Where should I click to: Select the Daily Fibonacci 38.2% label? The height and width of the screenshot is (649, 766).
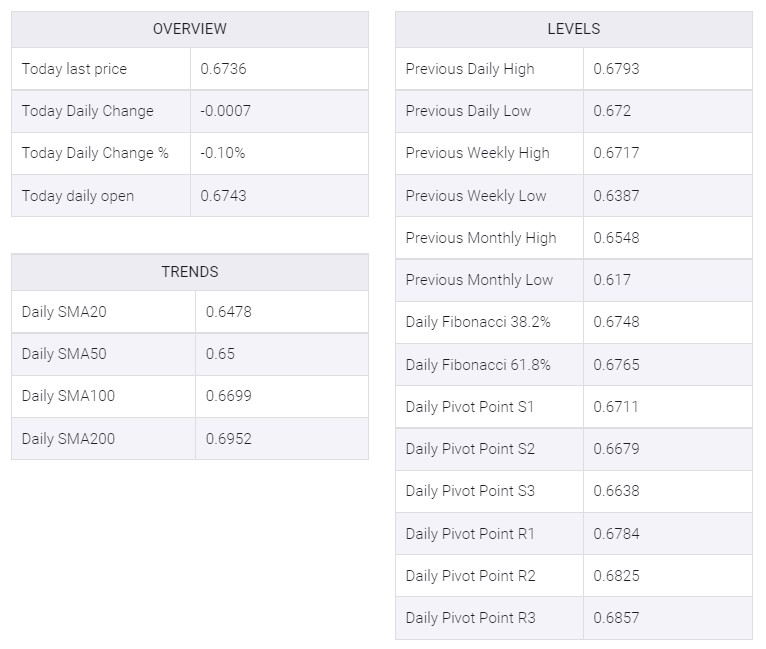click(x=478, y=322)
